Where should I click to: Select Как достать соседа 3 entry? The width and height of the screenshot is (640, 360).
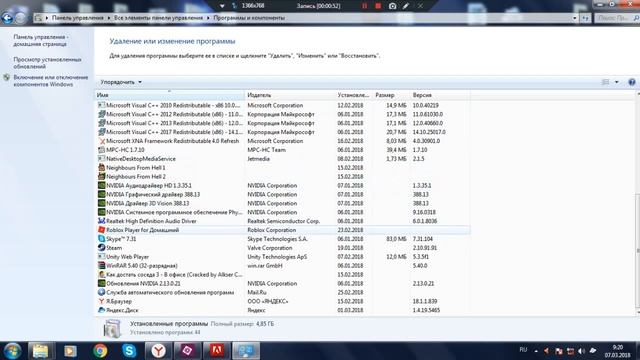tap(282, 275)
